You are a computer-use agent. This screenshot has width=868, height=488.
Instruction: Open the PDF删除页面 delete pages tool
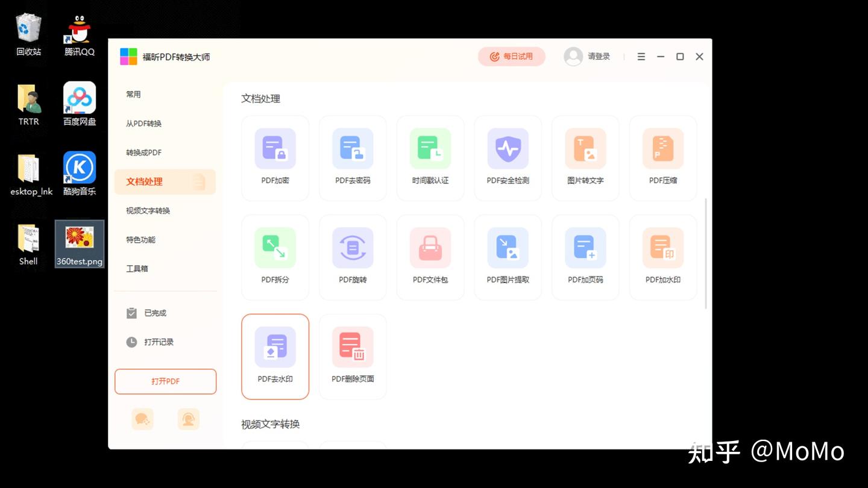point(353,357)
